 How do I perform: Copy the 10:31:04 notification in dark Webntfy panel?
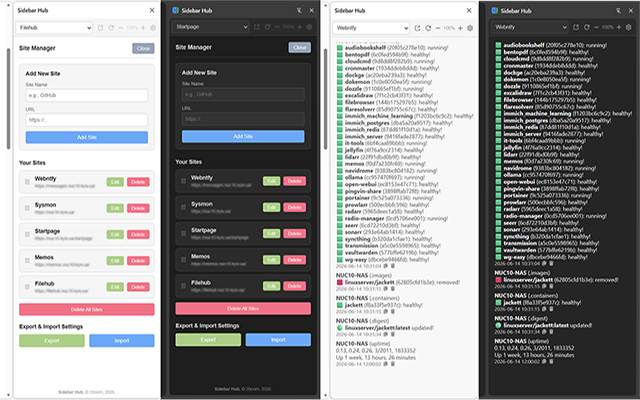(x=544, y=264)
